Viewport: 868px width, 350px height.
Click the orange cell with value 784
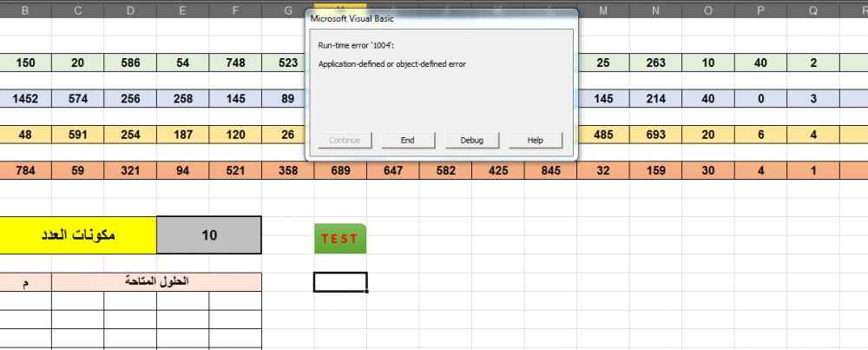24,171
